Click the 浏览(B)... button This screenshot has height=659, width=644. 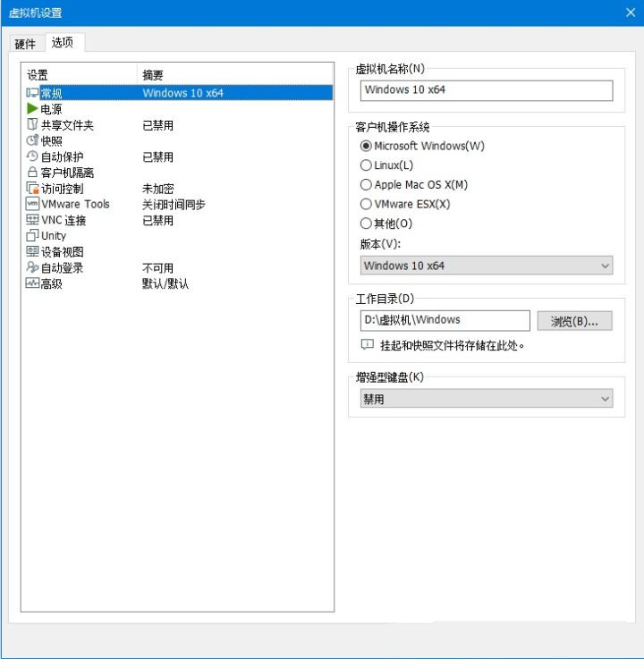574,321
